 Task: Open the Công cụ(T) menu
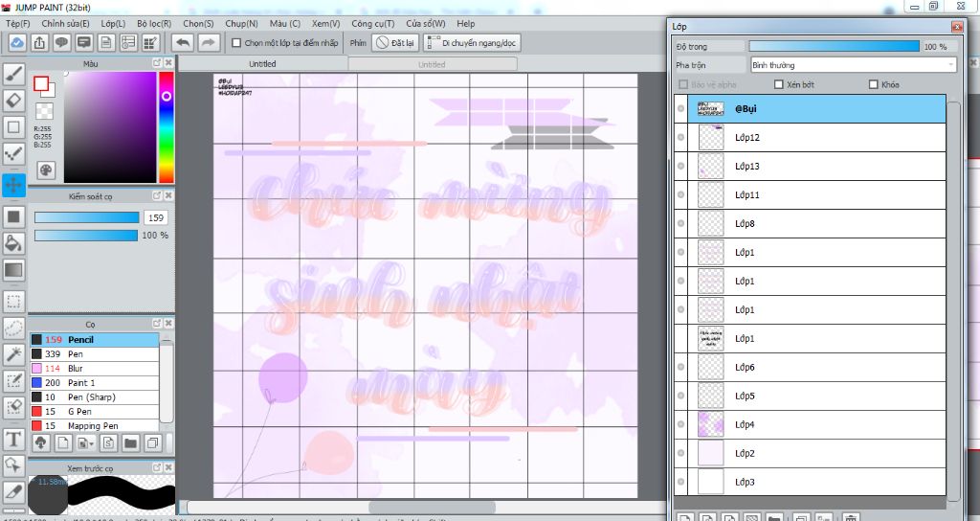[x=373, y=23]
